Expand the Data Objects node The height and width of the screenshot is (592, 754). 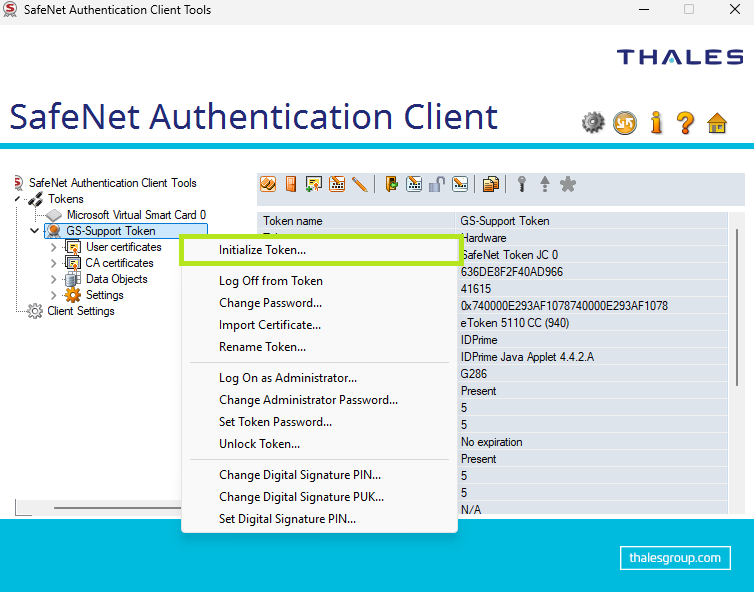[53, 279]
